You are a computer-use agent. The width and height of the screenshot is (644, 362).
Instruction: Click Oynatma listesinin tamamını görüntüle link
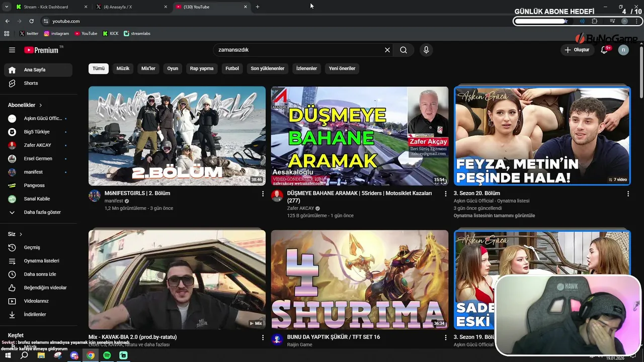494,216
